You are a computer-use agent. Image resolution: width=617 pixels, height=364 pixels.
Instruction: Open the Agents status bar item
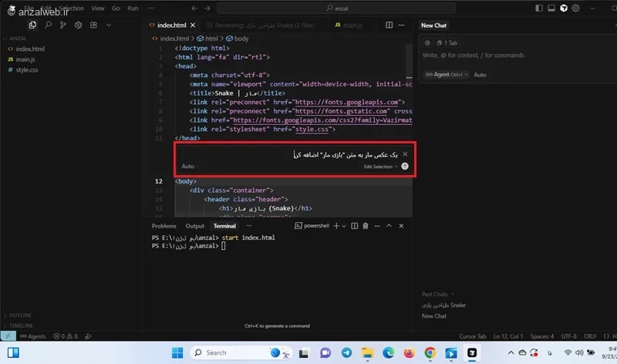coord(33,336)
